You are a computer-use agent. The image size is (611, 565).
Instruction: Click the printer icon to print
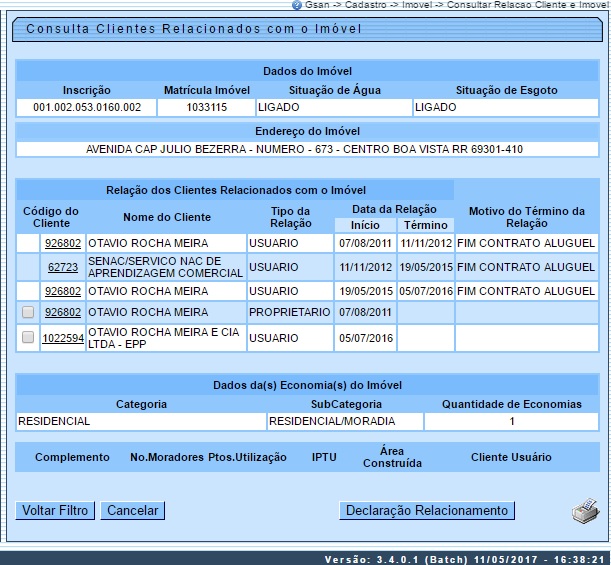tap(584, 512)
